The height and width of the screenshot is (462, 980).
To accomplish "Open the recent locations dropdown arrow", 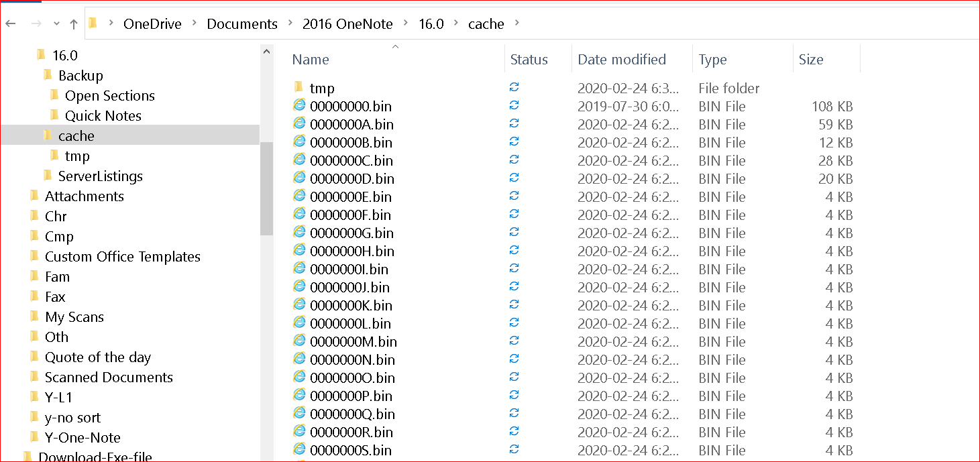I will click(57, 24).
